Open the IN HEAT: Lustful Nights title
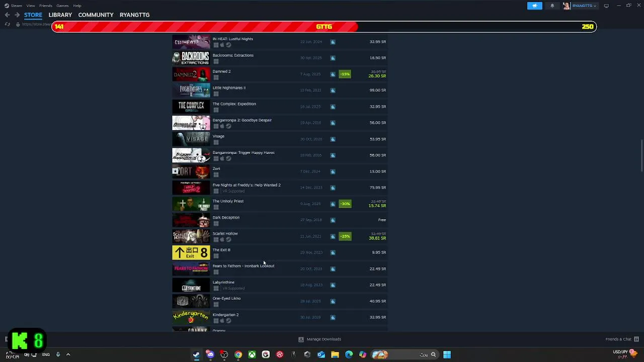 click(232, 39)
